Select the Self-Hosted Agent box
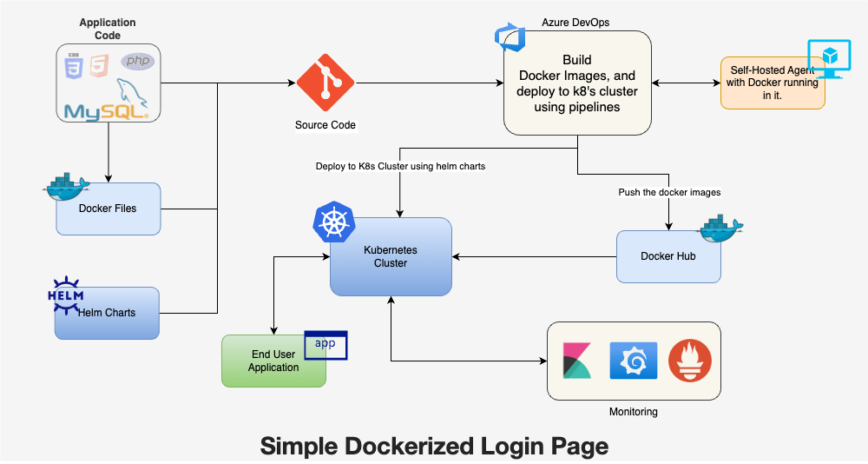Image resolution: width=868 pixels, height=464 pixels. click(x=773, y=83)
